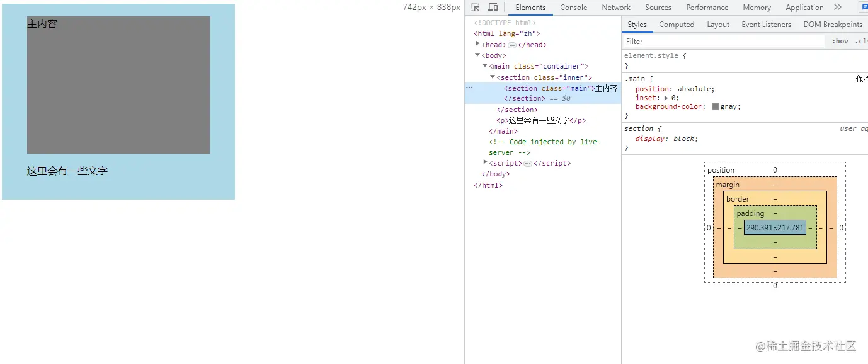Click the section user-agent selector
The image size is (868, 364).
tap(639, 128)
